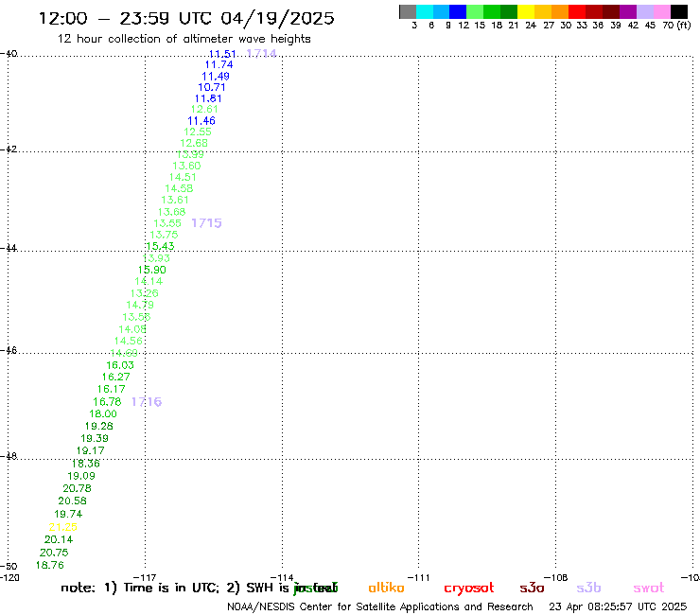Select the 14.14 wave height reading
700x615 pixels.
coord(149,282)
